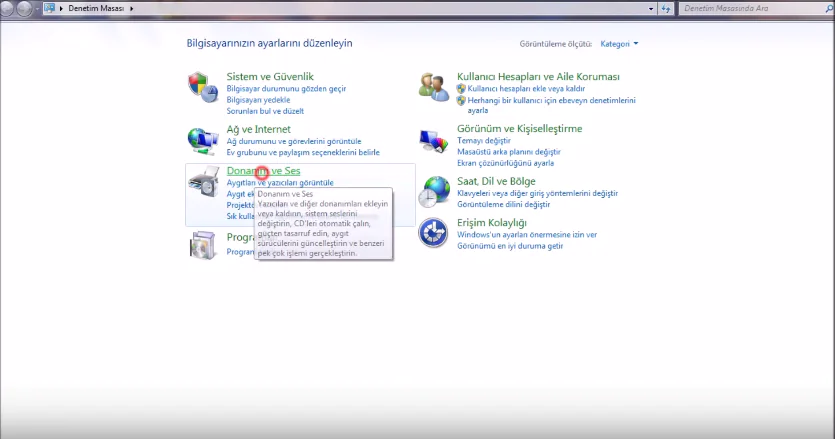Click the Görünüm ve Kişiselleştirme monitor icon

coord(433,141)
